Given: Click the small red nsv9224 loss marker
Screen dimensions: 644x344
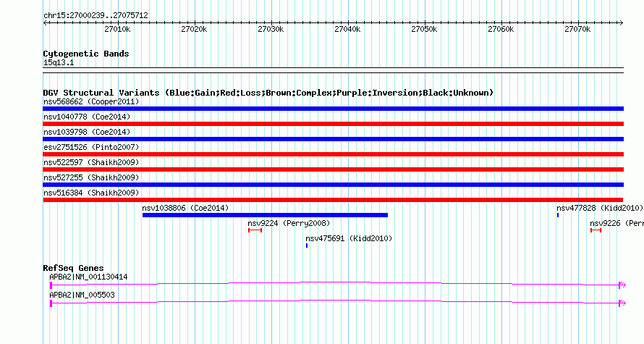Looking at the screenshot, I should pos(255,230).
